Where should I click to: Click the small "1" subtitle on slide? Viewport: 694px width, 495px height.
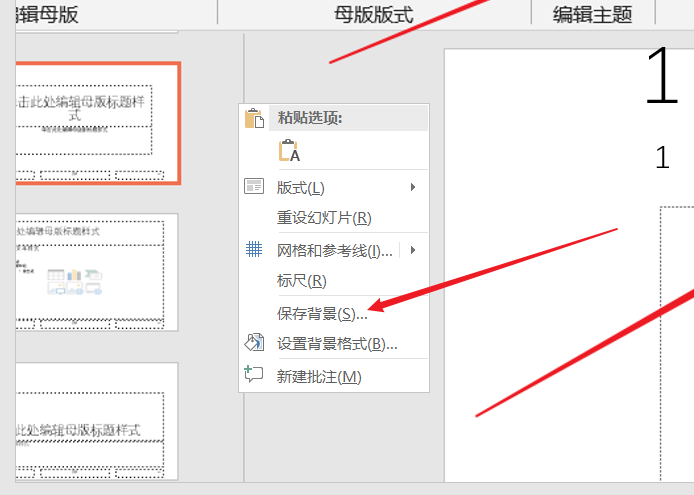point(662,158)
